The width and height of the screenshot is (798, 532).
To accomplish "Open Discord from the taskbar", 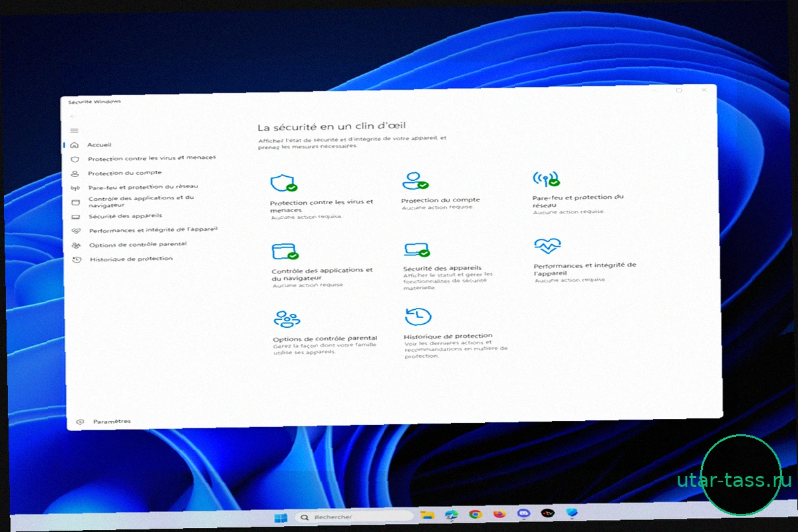I will (523, 513).
